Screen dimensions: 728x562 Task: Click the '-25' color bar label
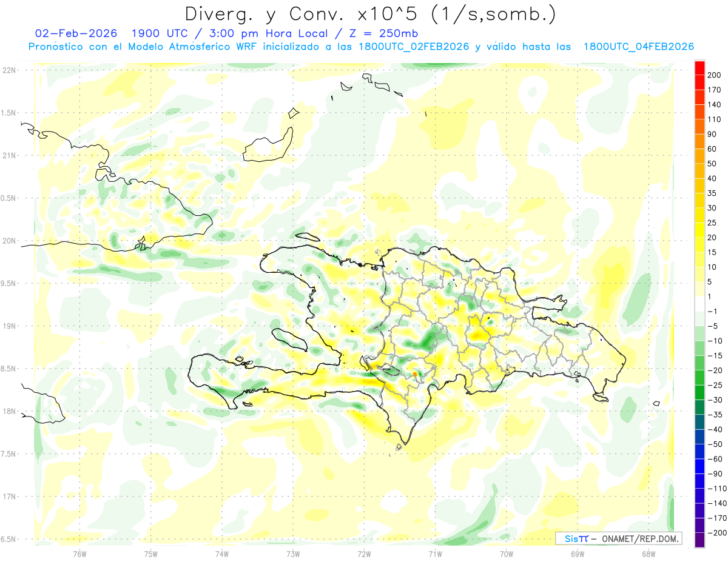(715, 385)
